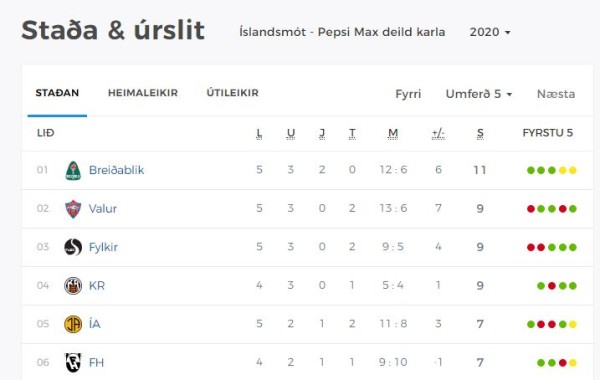The width and height of the screenshot is (600, 380).
Task: Click the M goals column header
Action: click(393, 133)
